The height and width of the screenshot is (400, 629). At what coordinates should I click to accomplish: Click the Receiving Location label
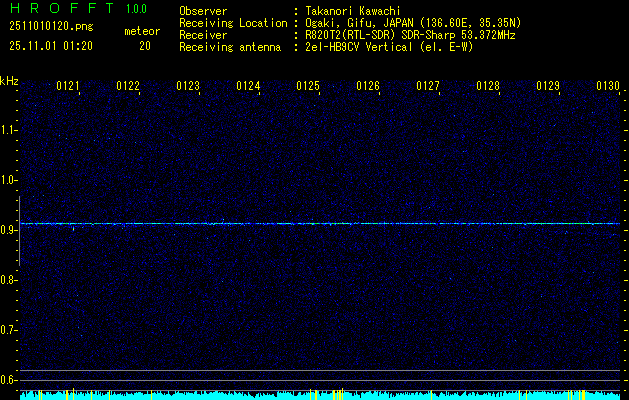pyautogui.click(x=233, y=23)
